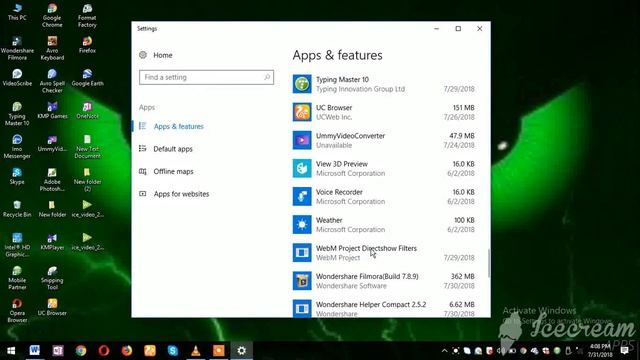Go to Home in Settings
This screenshot has height=360, width=640.
[163, 55]
